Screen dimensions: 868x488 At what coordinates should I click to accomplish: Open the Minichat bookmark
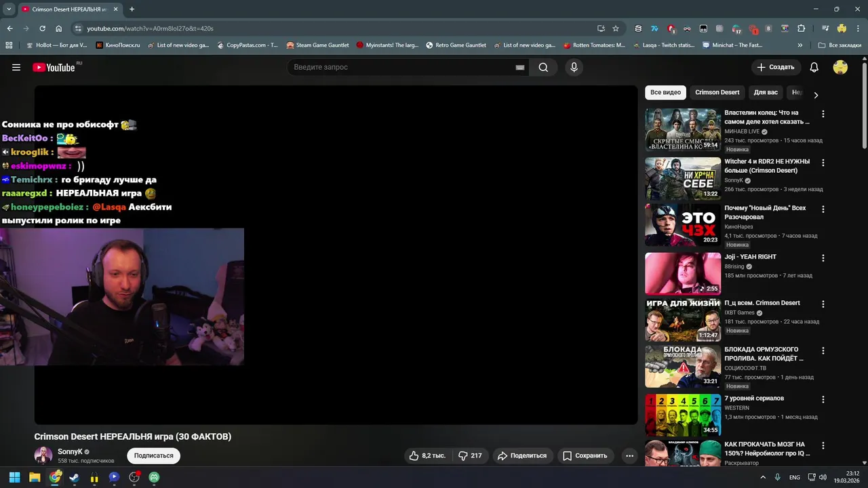tap(732, 45)
